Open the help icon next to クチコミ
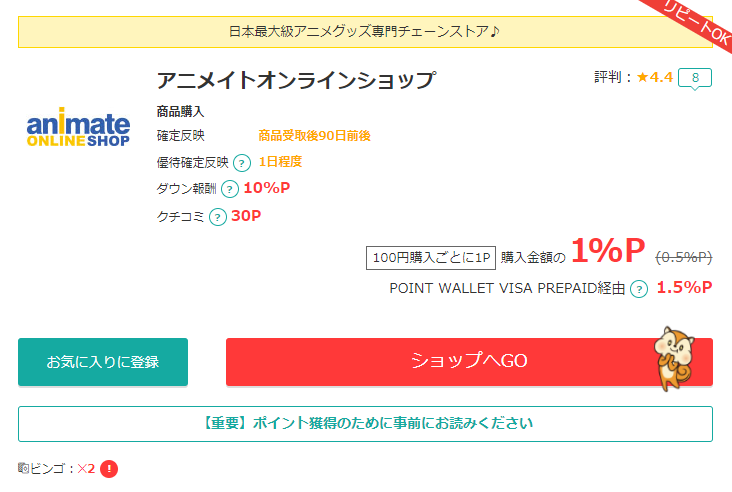Viewport: 732px width, 492px height. (x=218, y=217)
